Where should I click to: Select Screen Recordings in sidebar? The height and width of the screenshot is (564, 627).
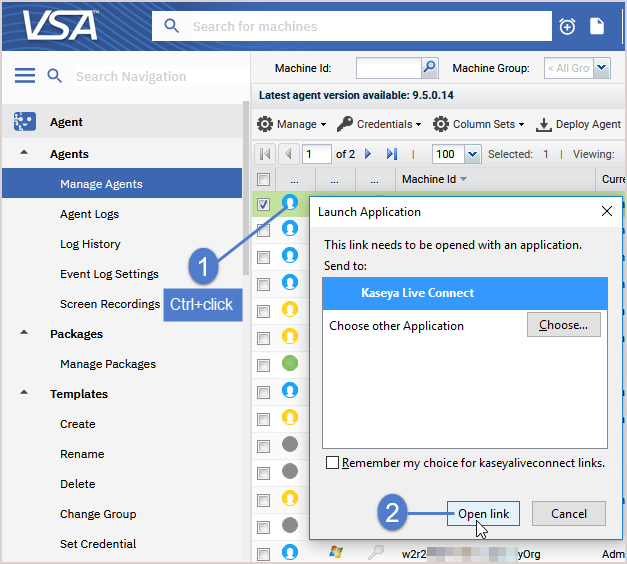pos(109,304)
